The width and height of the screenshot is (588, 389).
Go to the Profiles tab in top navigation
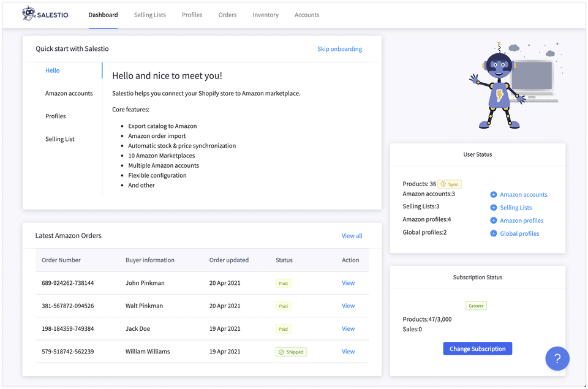[x=192, y=15]
